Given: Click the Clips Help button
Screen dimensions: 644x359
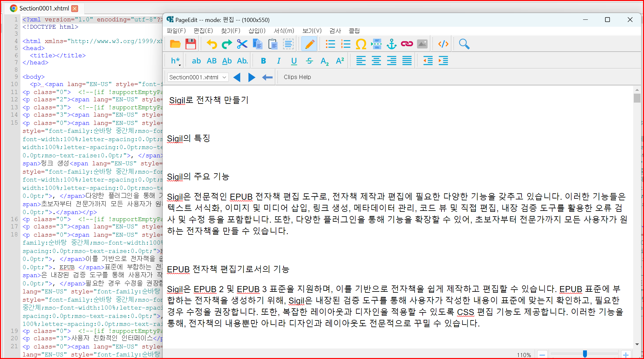Looking at the screenshot, I should [297, 77].
